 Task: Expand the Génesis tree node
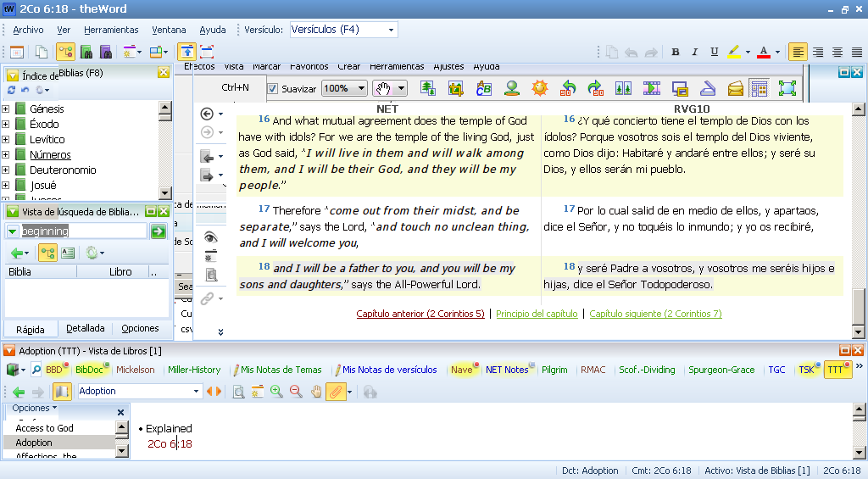(x=7, y=109)
